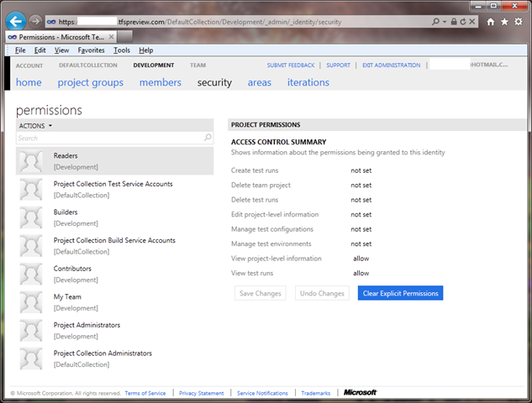Click the browser back arrow button
Screen dimensions: 532x403
(x=15, y=21)
